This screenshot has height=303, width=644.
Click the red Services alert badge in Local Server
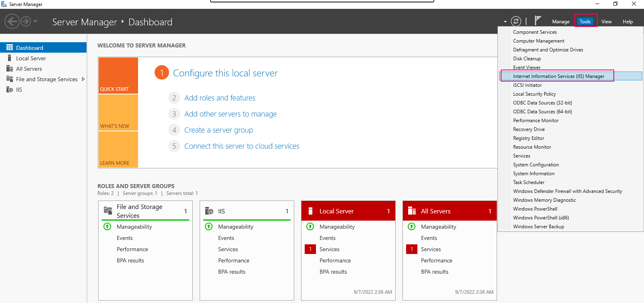310,249
